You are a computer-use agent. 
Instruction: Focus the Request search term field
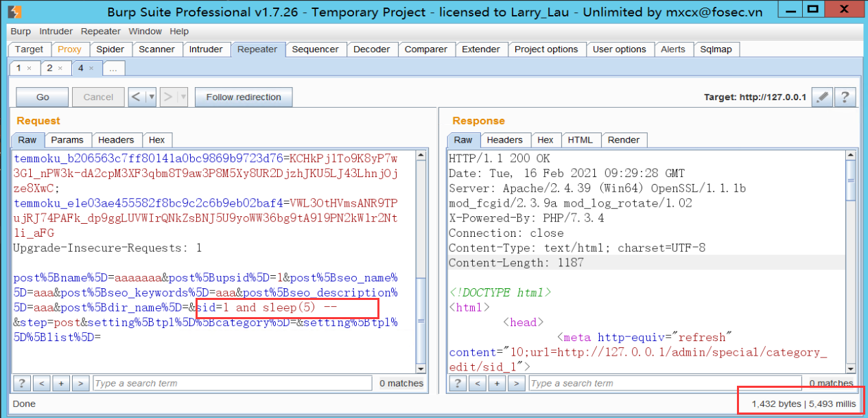(232, 383)
